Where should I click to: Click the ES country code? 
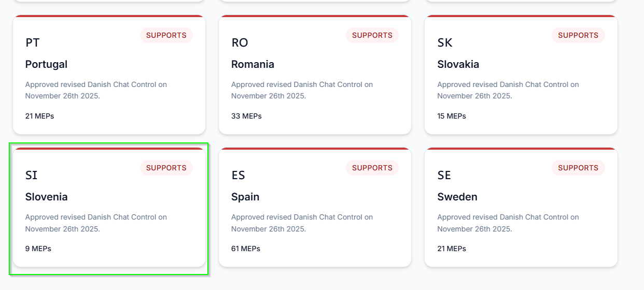(238, 175)
